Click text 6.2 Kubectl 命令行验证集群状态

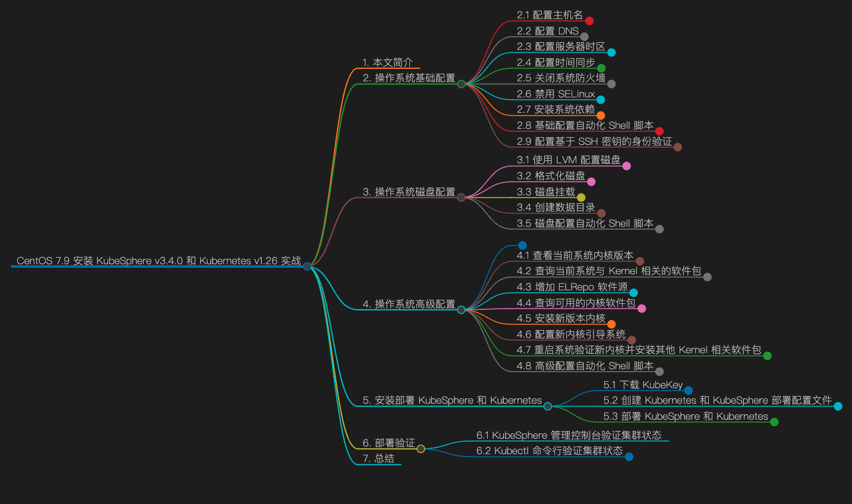[x=550, y=451]
